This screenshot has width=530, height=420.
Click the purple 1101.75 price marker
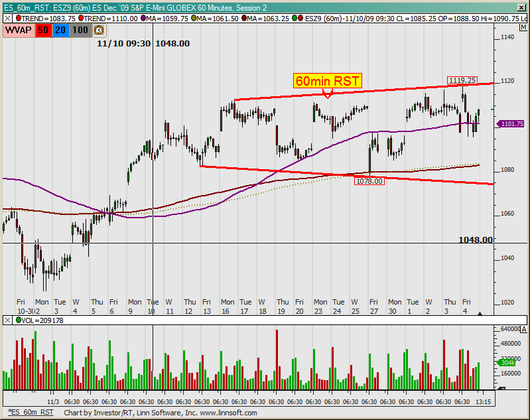511,124
